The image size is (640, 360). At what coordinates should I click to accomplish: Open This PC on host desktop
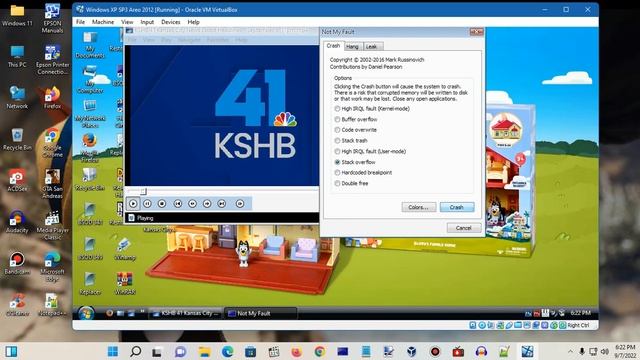[17, 56]
